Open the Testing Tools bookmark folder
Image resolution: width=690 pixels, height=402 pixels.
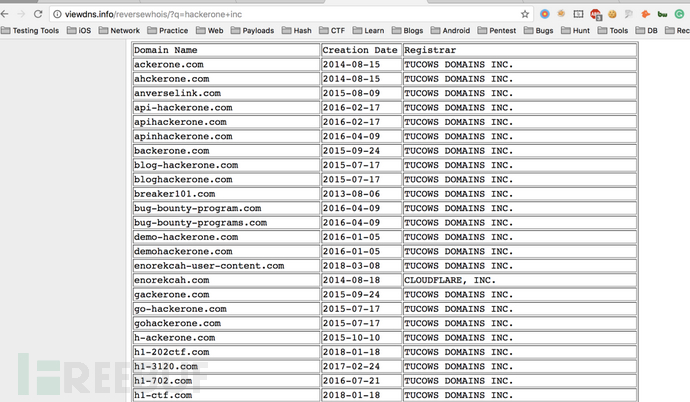[x=30, y=30]
